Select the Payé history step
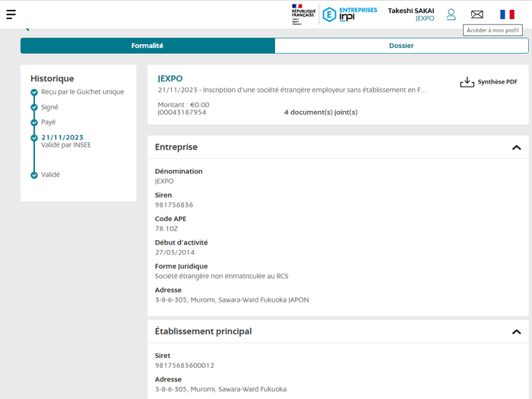The image size is (532, 399). pos(49,122)
